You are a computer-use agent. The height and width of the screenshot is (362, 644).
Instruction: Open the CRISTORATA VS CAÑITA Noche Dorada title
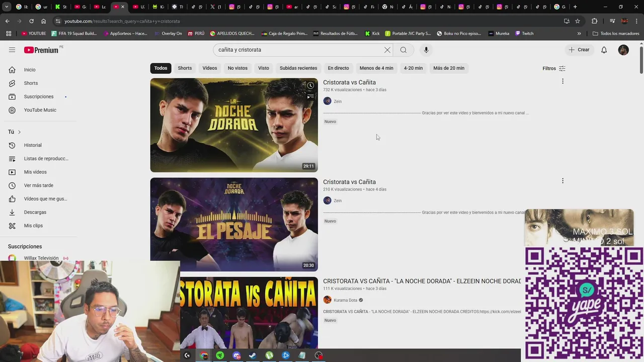[422, 281]
